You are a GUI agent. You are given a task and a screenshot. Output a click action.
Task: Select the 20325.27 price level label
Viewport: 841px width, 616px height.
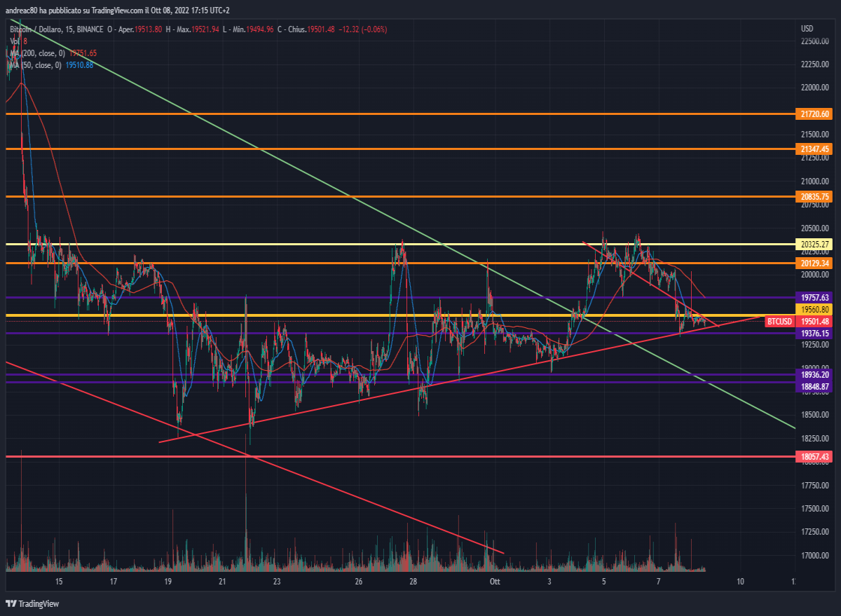(815, 245)
